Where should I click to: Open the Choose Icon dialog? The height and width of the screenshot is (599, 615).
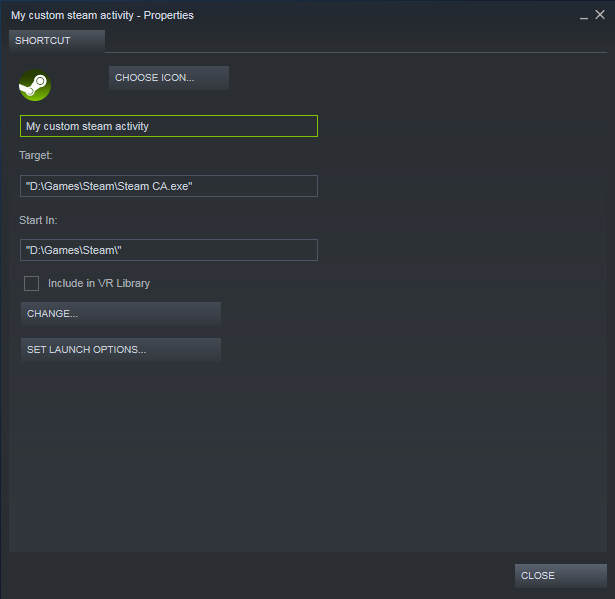coord(169,78)
